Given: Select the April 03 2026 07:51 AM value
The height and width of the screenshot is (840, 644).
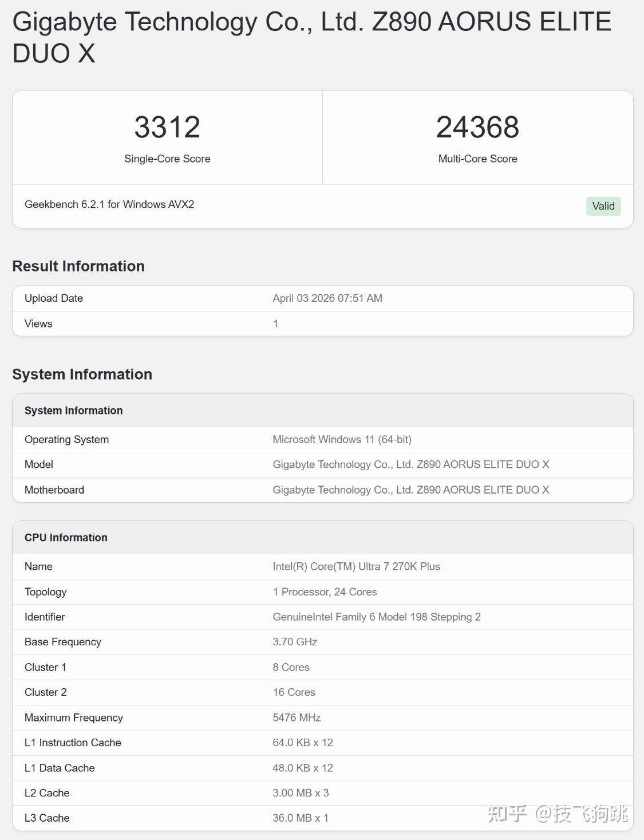Looking at the screenshot, I should (x=327, y=298).
